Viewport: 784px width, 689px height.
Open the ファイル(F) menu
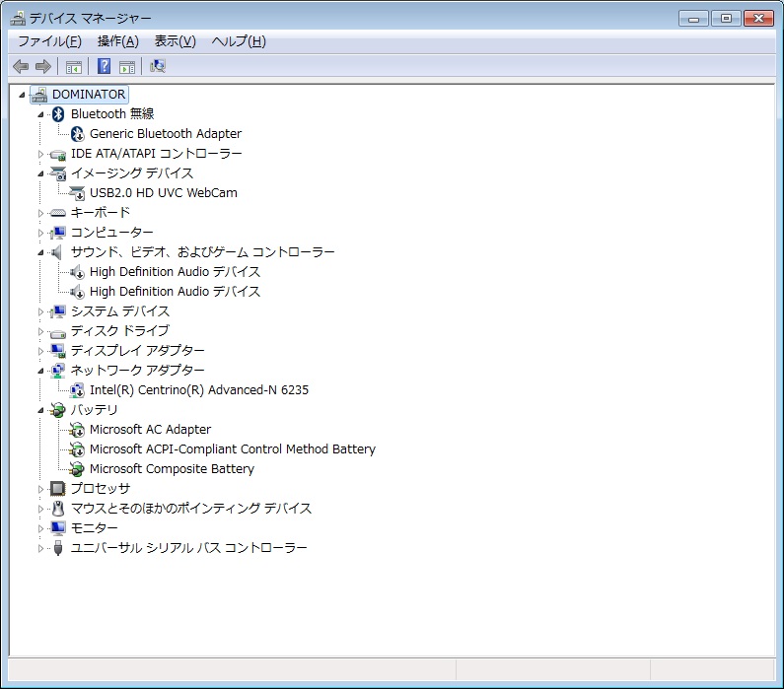tap(49, 41)
